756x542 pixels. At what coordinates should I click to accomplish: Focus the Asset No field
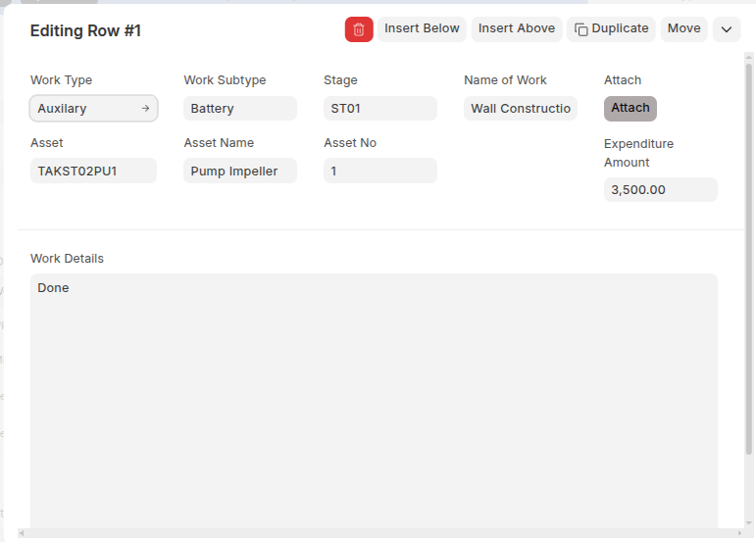click(x=379, y=172)
